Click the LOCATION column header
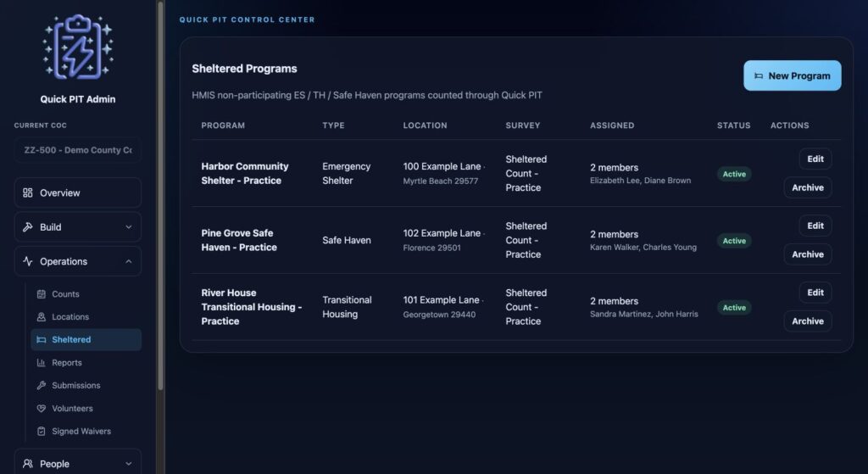This screenshot has height=474, width=868. coord(426,125)
